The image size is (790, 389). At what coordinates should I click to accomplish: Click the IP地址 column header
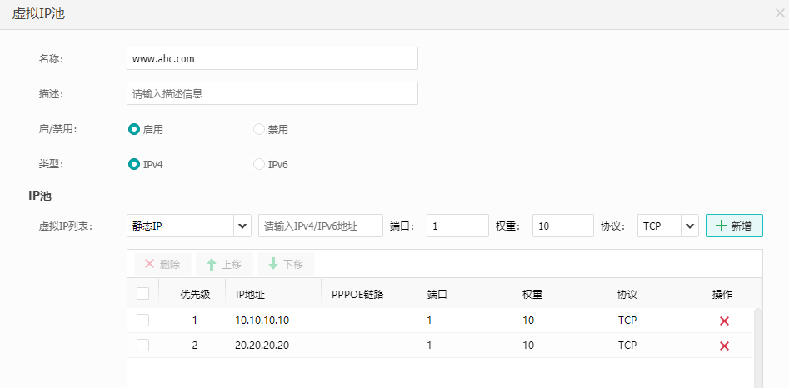[x=250, y=294]
